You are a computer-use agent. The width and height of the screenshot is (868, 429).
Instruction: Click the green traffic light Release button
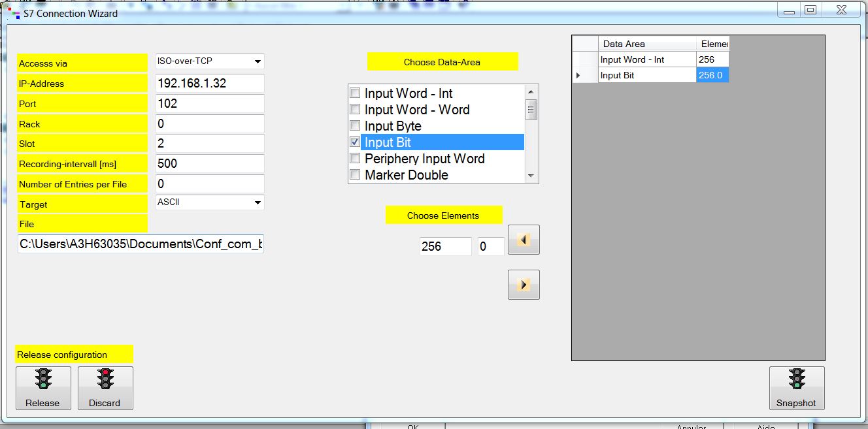[43, 388]
